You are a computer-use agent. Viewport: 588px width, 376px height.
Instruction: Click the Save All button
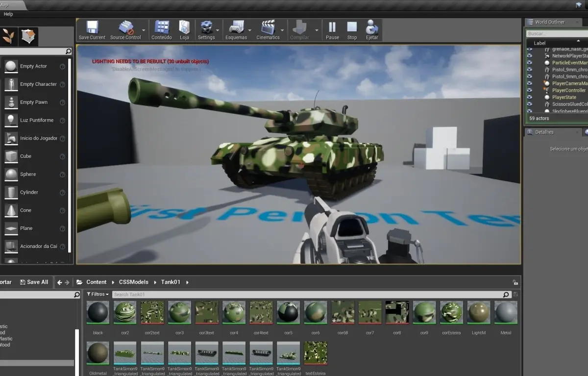(34, 282)
